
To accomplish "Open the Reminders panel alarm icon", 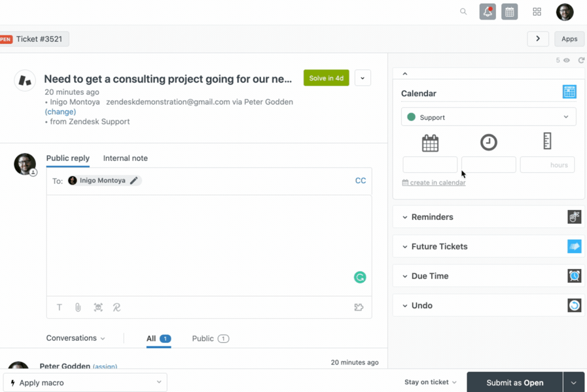I will click(x=574, y=217).
